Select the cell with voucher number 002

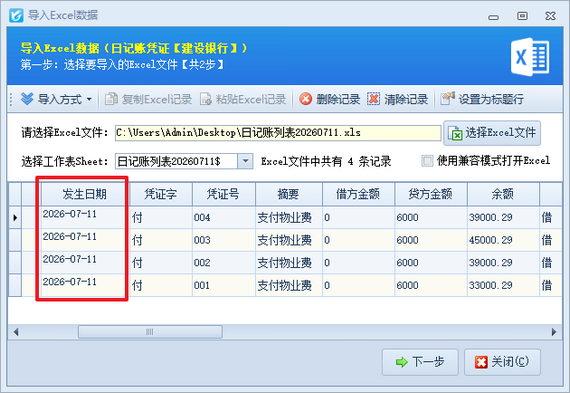click(224, 263)
